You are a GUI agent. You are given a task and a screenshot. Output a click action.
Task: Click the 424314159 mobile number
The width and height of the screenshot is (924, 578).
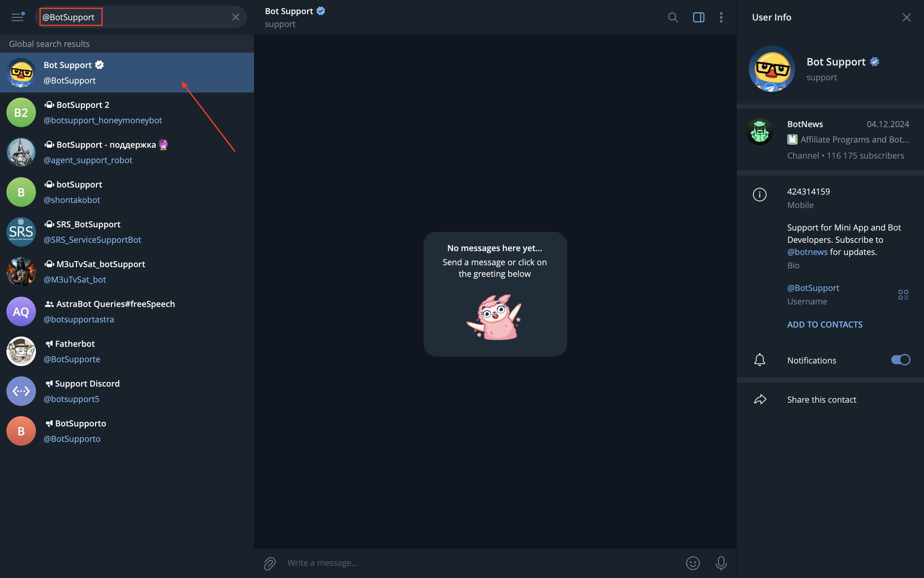click(808, 191)
